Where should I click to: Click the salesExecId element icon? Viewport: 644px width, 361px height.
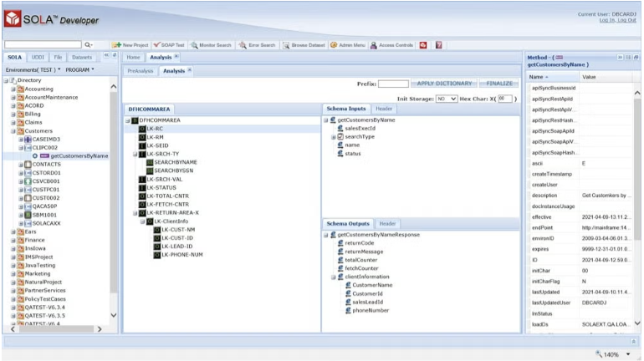coord(340,129)
